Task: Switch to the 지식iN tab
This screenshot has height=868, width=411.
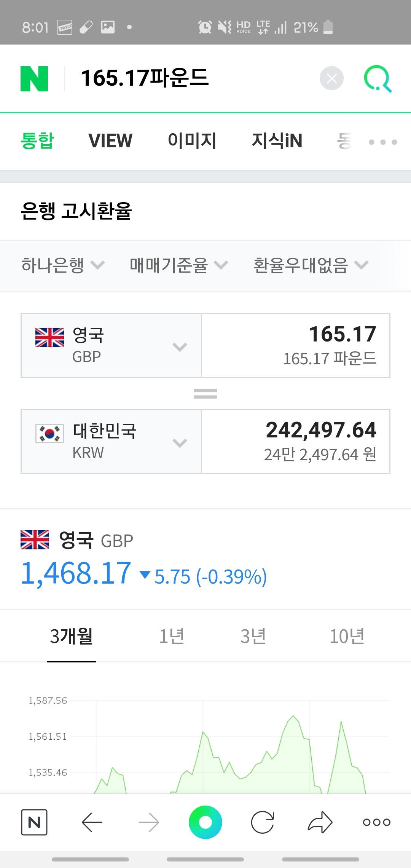Action: 277,141
